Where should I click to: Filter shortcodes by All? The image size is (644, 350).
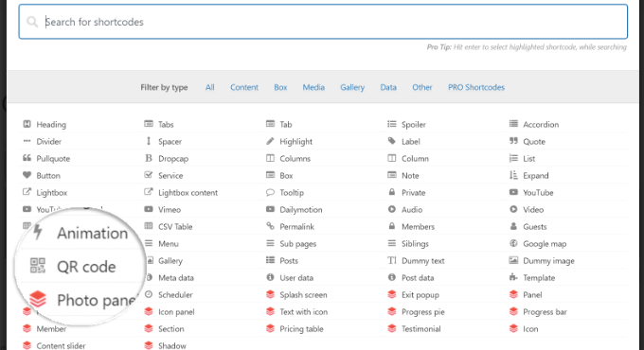point(210,87)
